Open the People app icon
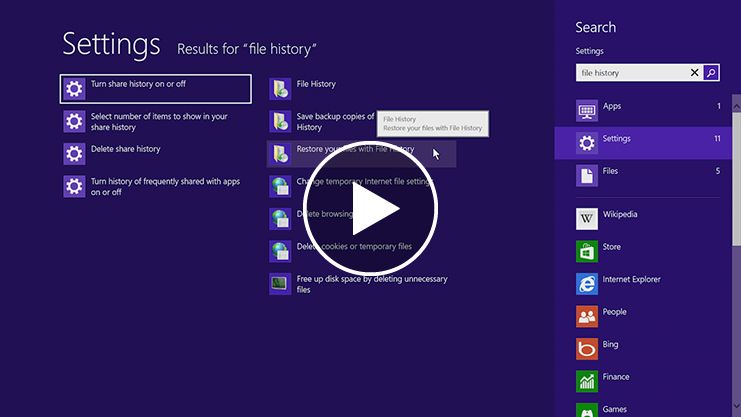 pos(587,315)
